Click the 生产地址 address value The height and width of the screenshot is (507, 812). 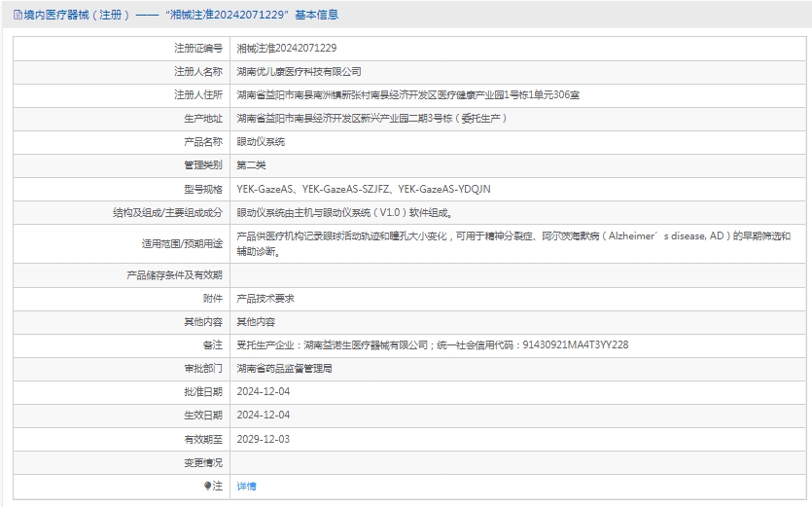click(371, 118)
